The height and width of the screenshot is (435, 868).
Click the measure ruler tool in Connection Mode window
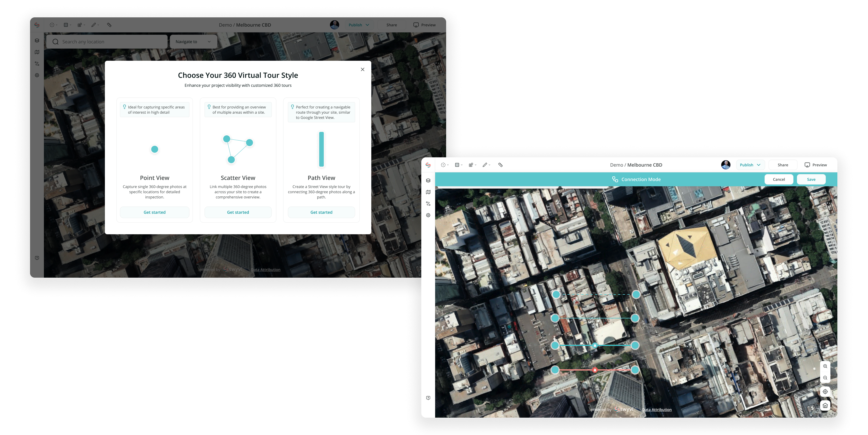[500, 165]
